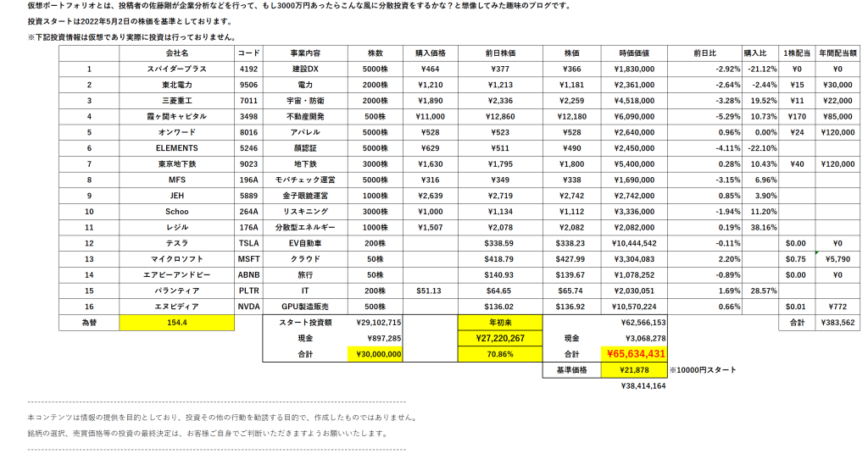Click the スタート投資額 label cell
Viewport: 868px width, 454px height.
305,323
